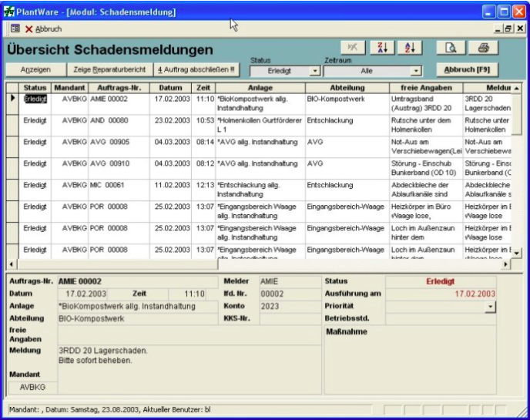Sort descending with the Z-A icon
Image resolution: width=530 pixels, height=420 pixels.
(x=383, y=48)
